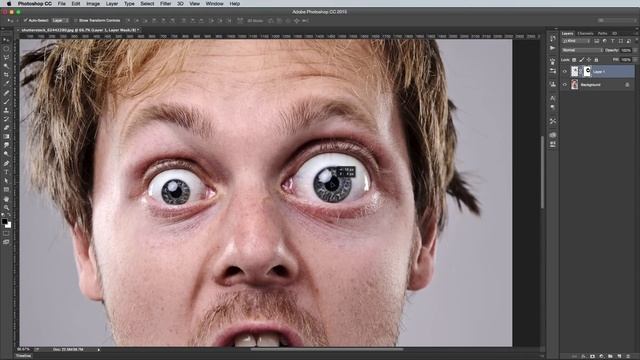Toggle Quick Mask mode icon
The height and width of the screenshot is (360, 640).
click(x=6, y=233)
